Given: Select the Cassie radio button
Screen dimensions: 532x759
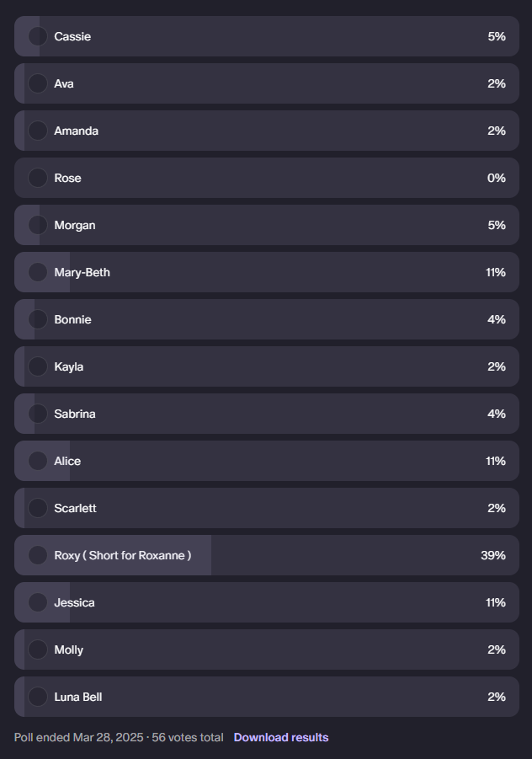Looking at the screenshot, I should 38,36.
